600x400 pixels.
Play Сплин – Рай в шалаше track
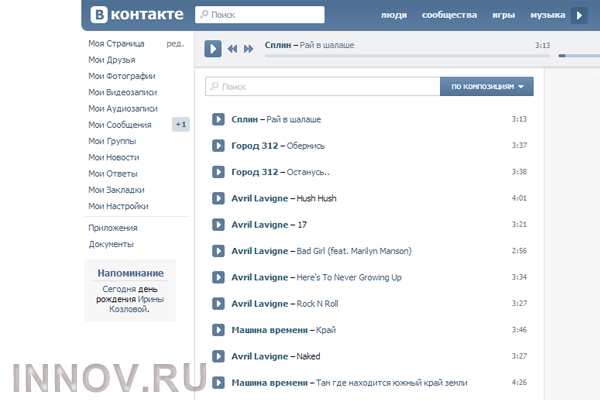click(x=218, y=120)
